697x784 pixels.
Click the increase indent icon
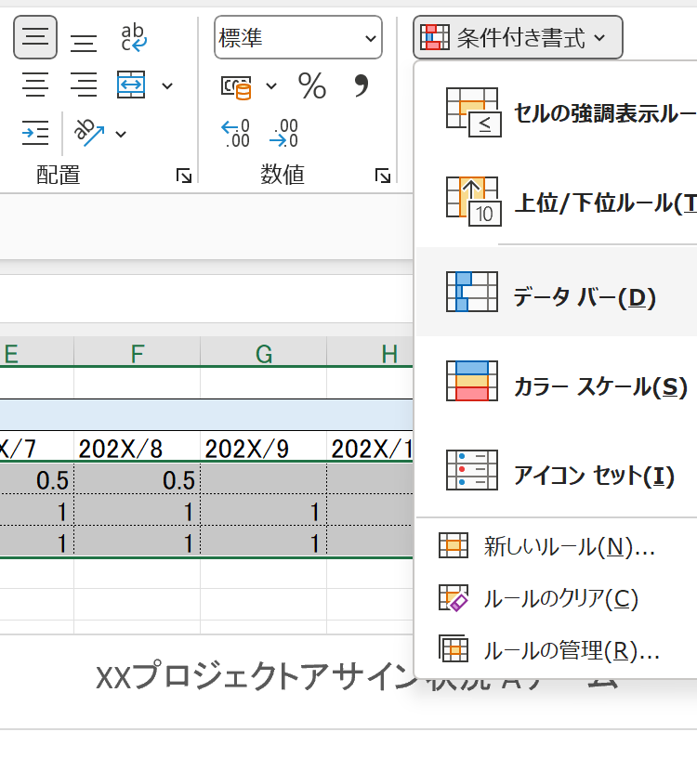point(35,134)
